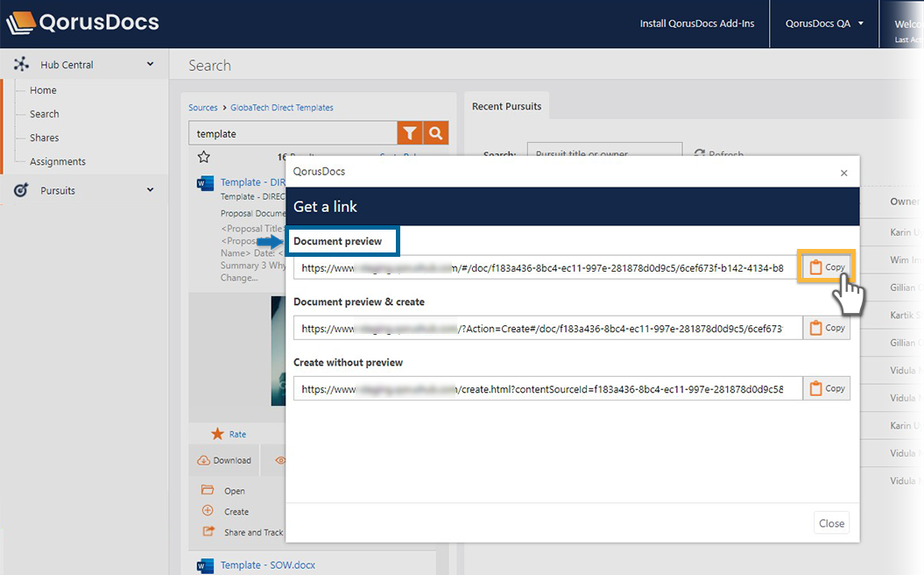
Task: Open Search in the sidebar
Action: [44, 114]
